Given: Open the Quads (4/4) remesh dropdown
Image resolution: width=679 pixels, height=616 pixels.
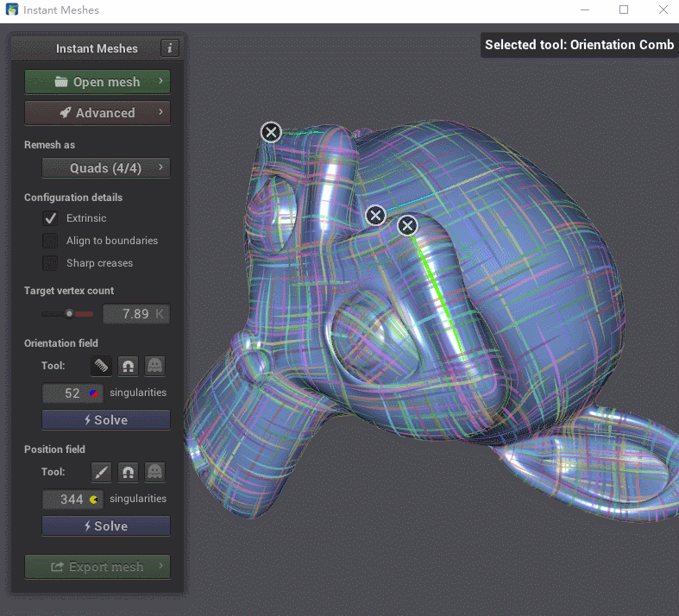Looking at the screenshot, I should pyautogui.click(x=106, y=168).
